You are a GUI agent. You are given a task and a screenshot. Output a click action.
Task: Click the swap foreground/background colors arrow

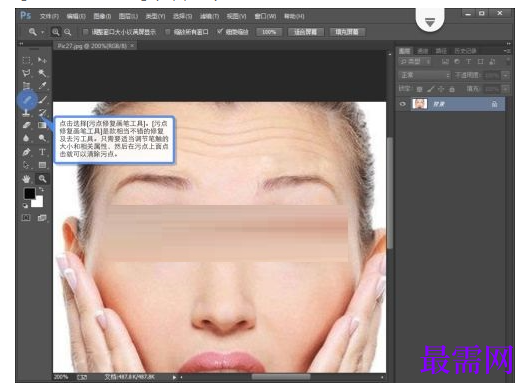tap(41, 189)
